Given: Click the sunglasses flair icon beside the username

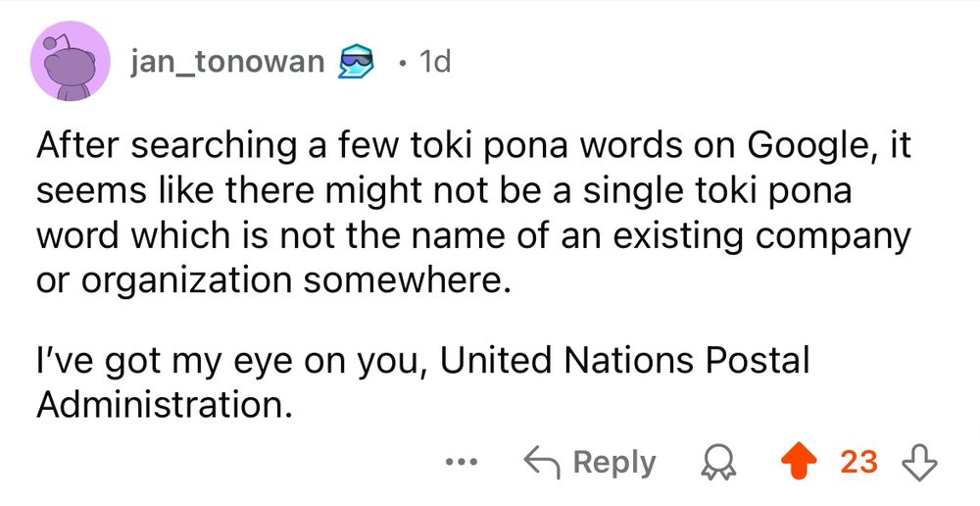Looking at the screenshot, I should tap(356, 64).
